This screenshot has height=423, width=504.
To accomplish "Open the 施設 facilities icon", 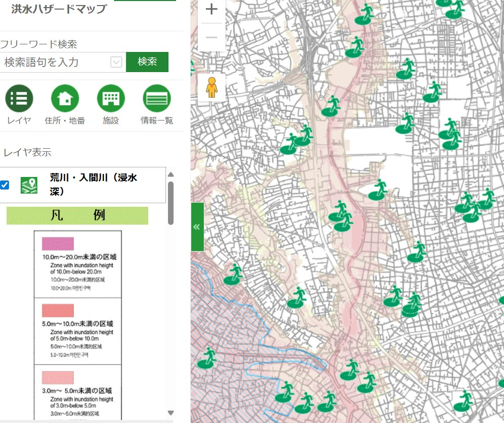I will [x=110, y=99].
